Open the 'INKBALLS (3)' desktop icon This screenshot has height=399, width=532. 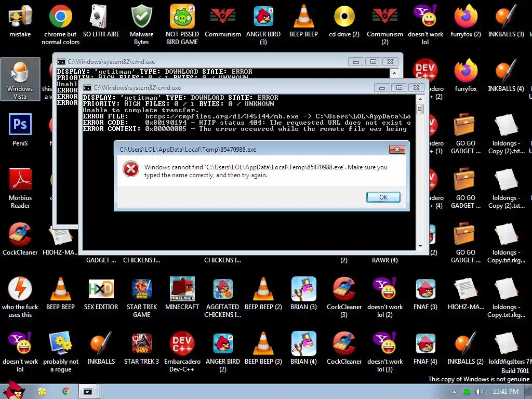click(x=506, y=20)
